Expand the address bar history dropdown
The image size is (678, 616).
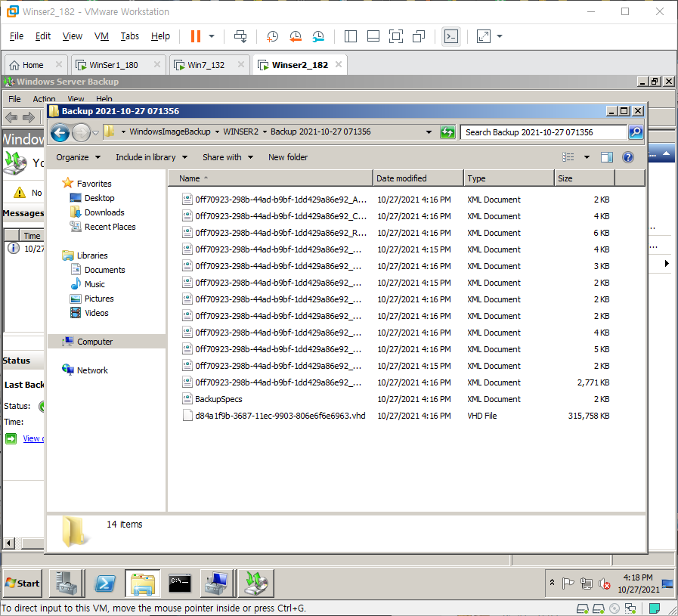click(429, 132)
